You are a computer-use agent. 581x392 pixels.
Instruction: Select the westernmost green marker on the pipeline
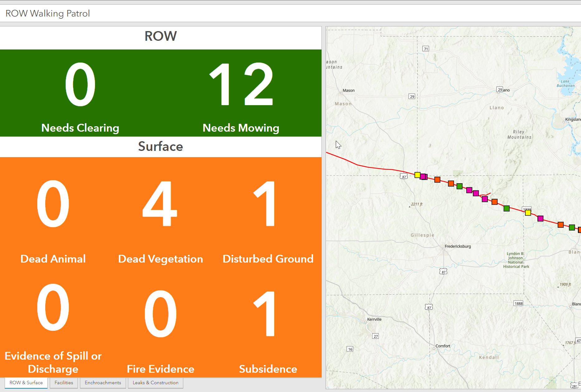(x=459, y=186)
